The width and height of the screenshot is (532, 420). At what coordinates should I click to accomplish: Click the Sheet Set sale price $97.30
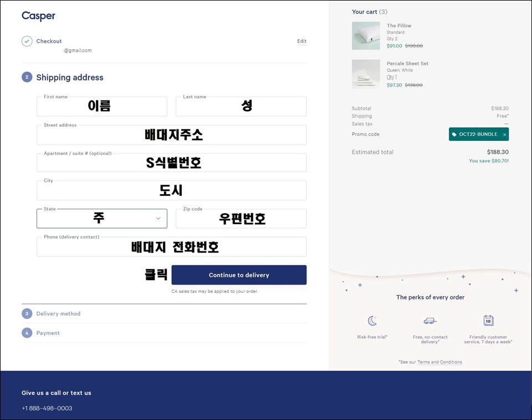(x=394, y=85)
